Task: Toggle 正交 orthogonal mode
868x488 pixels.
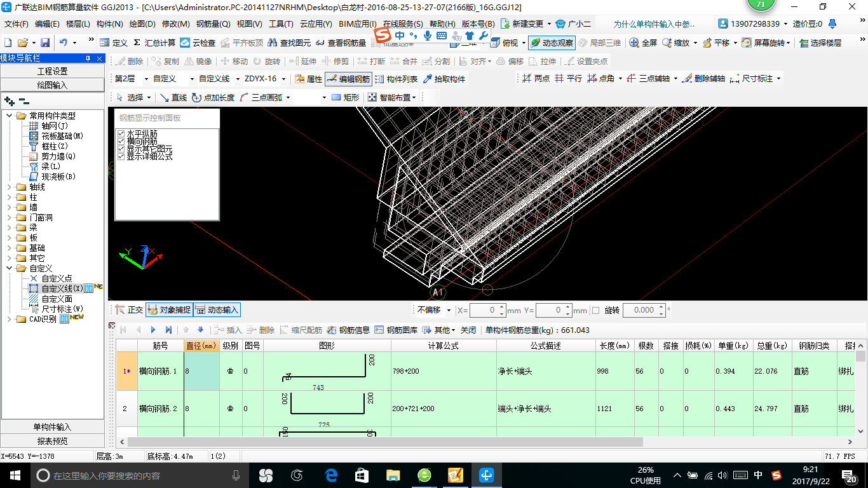Action: (129, 310)
